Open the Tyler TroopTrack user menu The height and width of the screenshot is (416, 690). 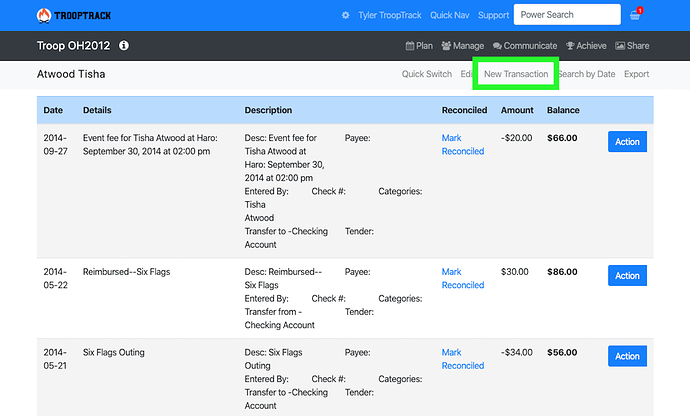[389, 16]
